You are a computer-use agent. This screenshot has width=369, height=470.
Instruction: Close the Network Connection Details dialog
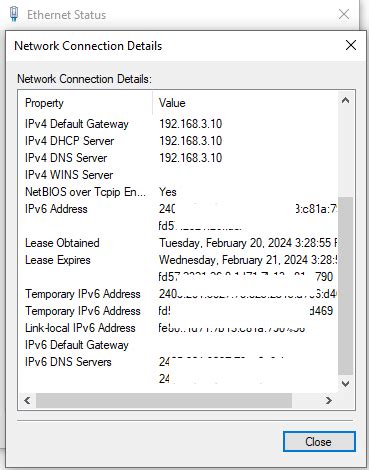351,45
